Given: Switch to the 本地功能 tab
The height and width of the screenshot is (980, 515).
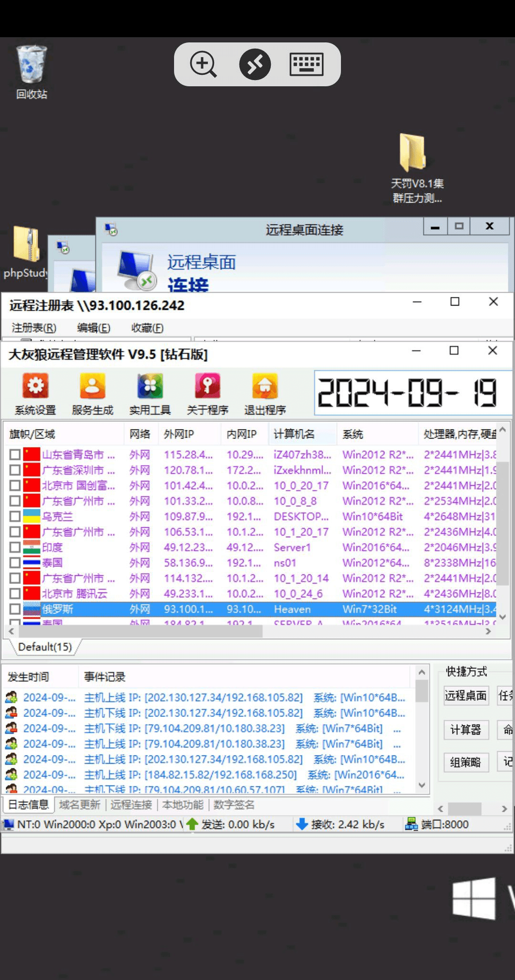Looking at the screenshot, I should click(183, 805).
